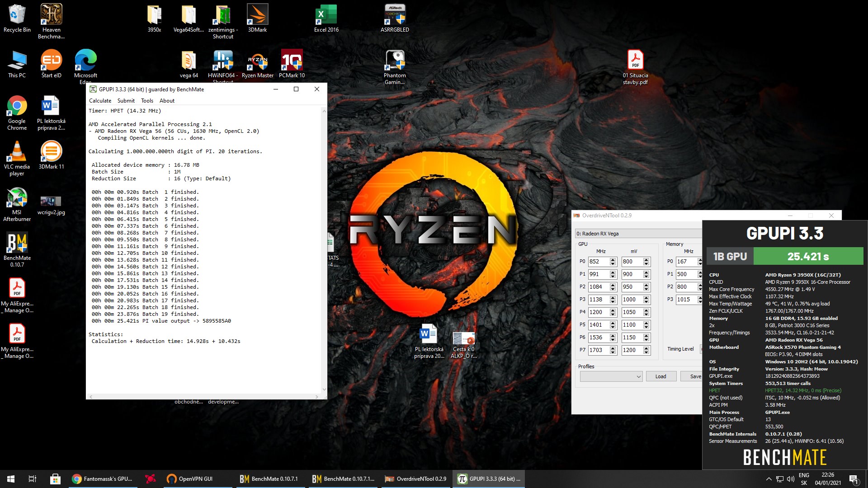Click Memory P1 MHz field showing 500
The height and width of the screenshot is (488, 868).
coord(686,274)
